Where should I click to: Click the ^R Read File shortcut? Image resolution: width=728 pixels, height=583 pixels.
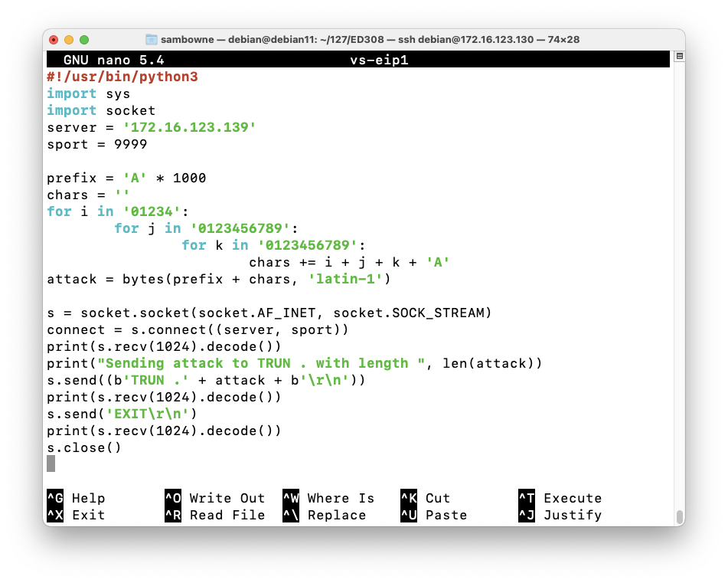pos(215,515)
